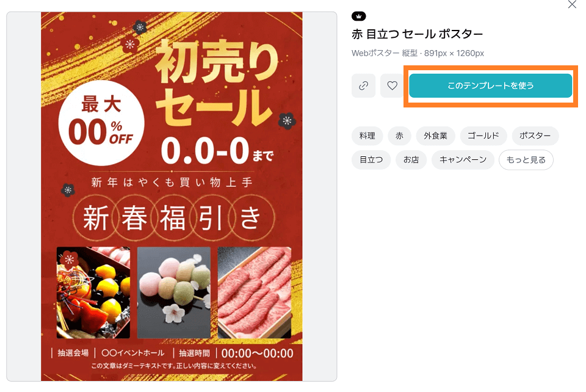Select the ポスター tag
The height and width of the screenshot is (392, 586).
[x=535, y=136]
